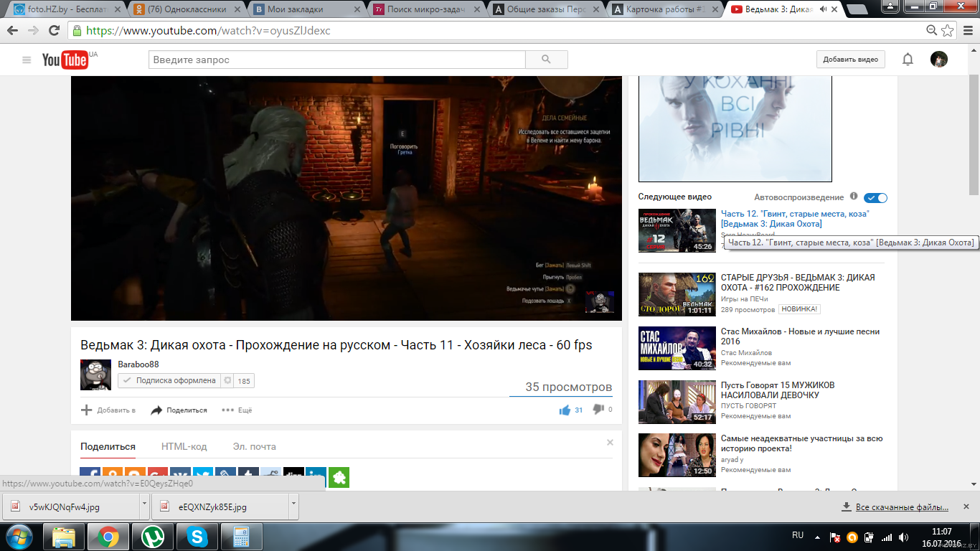Switch to the HTML-код tab

pyautogui.click(x=184, y=446)
